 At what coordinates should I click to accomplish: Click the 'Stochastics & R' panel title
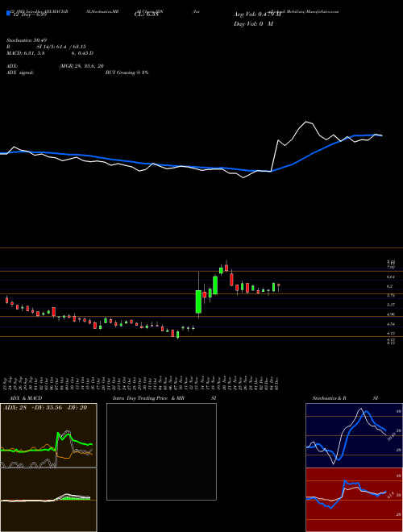click(x=330, y=398)
